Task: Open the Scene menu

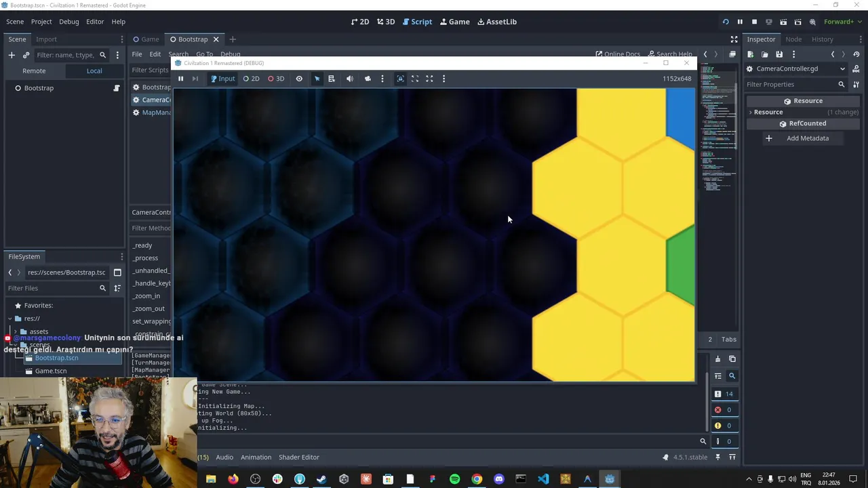Action: (x=15, y=22)
